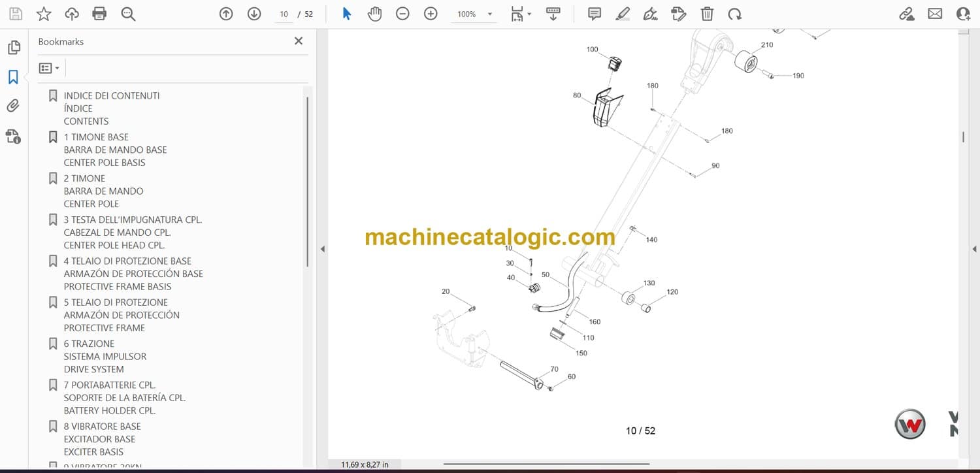The width and height of the screenshot is (980, 473).
Task: Add a comment sticky note
Action: point(595,14)
